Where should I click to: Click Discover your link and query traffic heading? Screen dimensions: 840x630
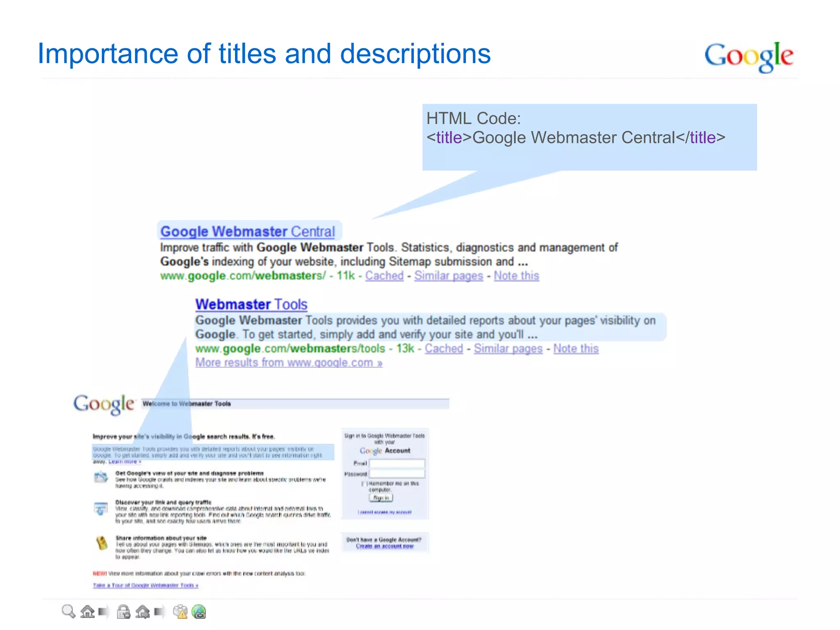click(x=163, y=502)
